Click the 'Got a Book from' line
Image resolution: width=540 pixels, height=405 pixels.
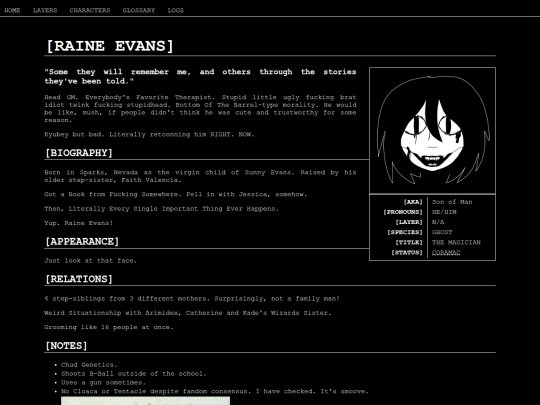pyautogui.click(x=176, y=194)
